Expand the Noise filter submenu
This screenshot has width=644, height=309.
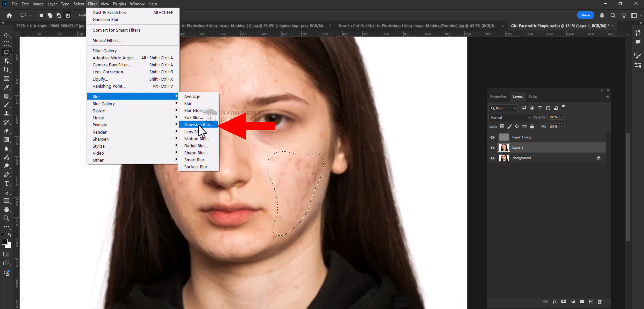(x=133, y=118)
